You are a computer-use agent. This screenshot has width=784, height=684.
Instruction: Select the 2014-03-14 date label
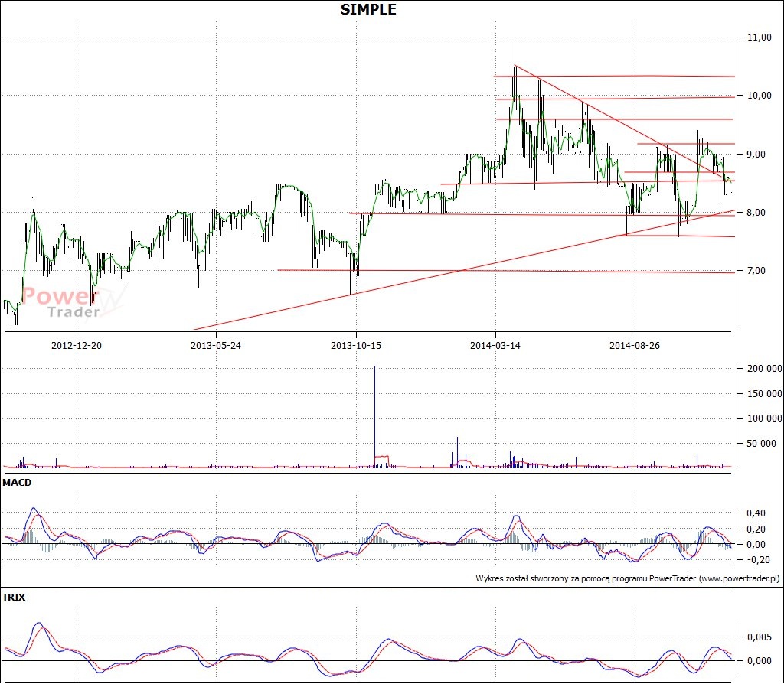point(495,345)
